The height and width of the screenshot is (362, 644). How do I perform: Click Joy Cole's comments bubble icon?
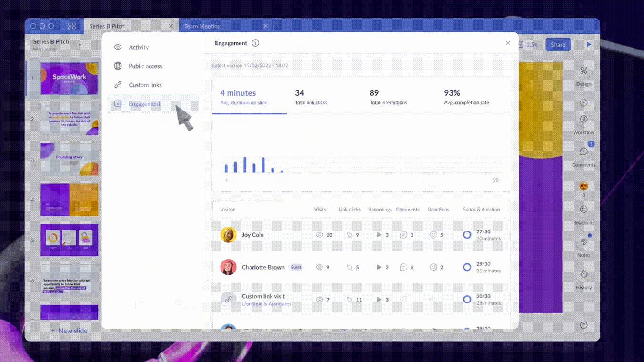(403, 235)
